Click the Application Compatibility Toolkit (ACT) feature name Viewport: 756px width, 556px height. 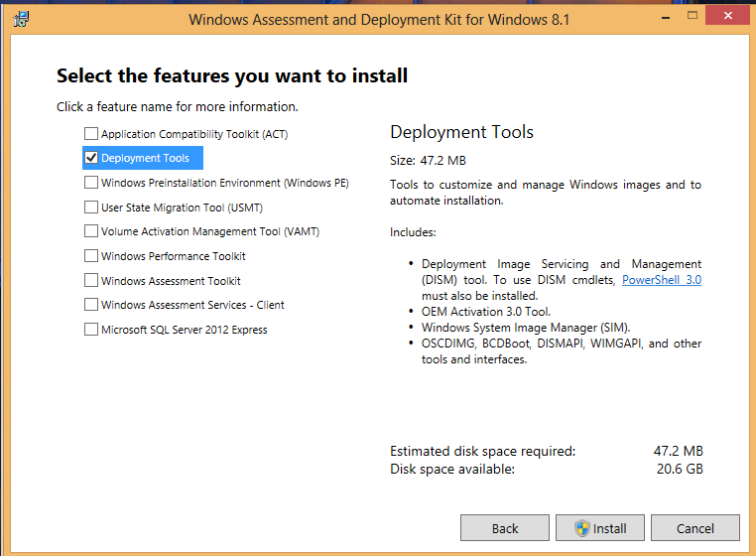[x=193, y=134]
